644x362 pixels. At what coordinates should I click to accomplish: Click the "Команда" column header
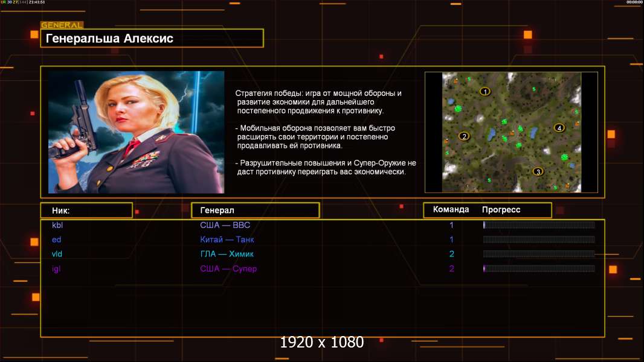[x=451, y=209]
